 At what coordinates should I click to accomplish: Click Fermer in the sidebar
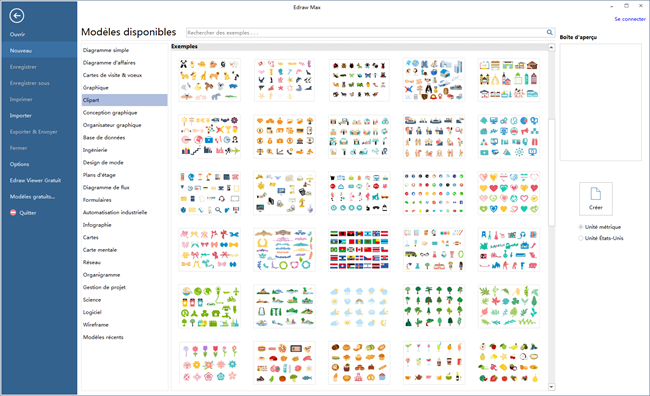18,148
